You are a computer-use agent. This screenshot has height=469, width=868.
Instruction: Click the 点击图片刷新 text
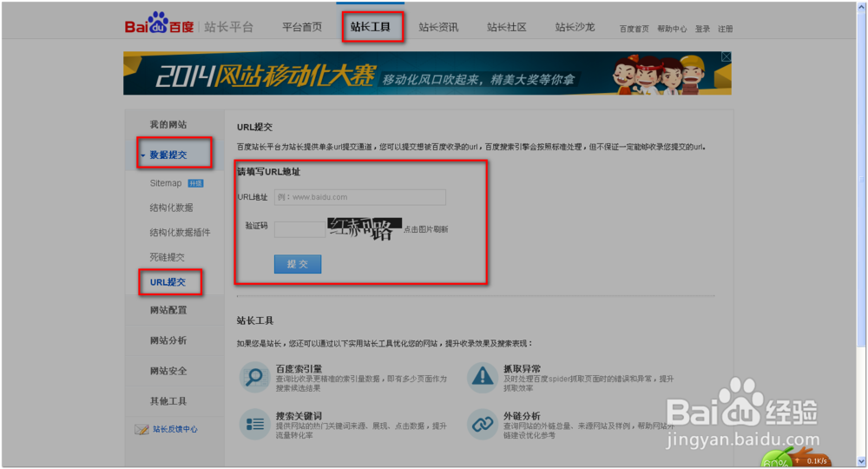tap(425, 229)
